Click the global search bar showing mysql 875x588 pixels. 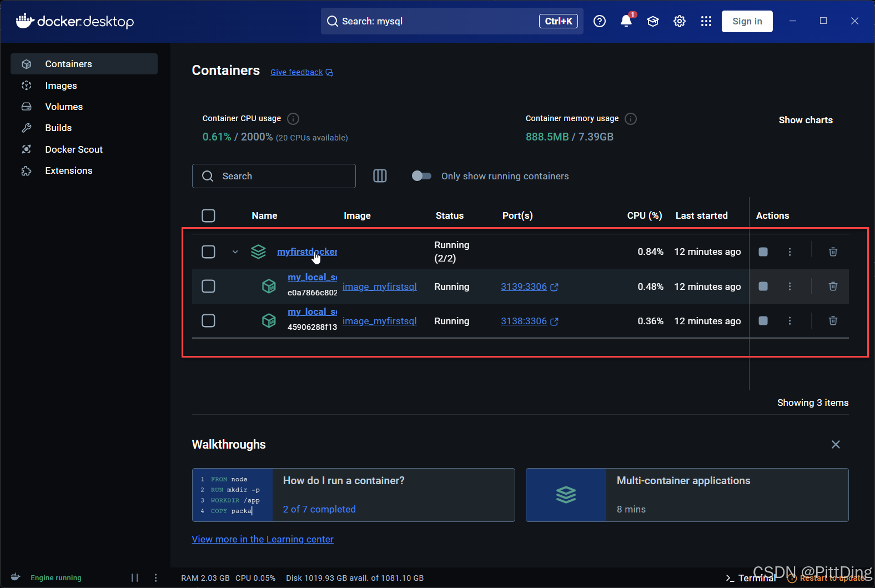coord(452,21)
